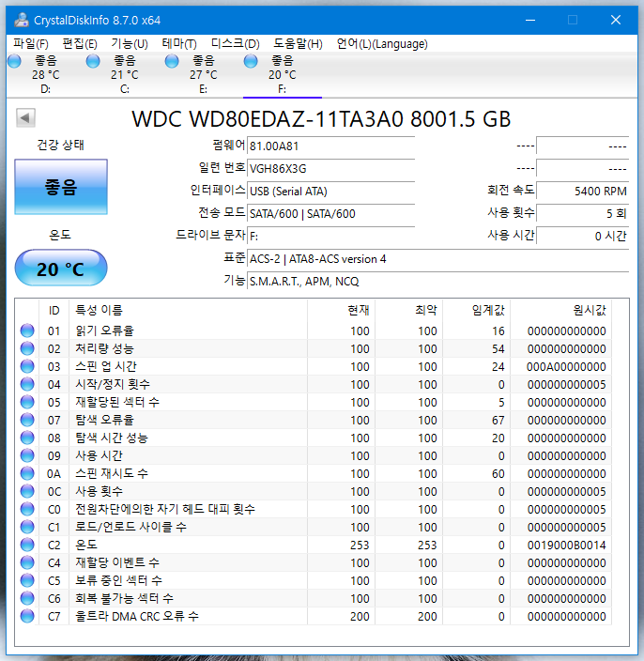Click status orb of attribute C4 재할당 이벤트 수
Image resolution: width=644 pixels, height=661 pixels.
click(x=27, y=562)
